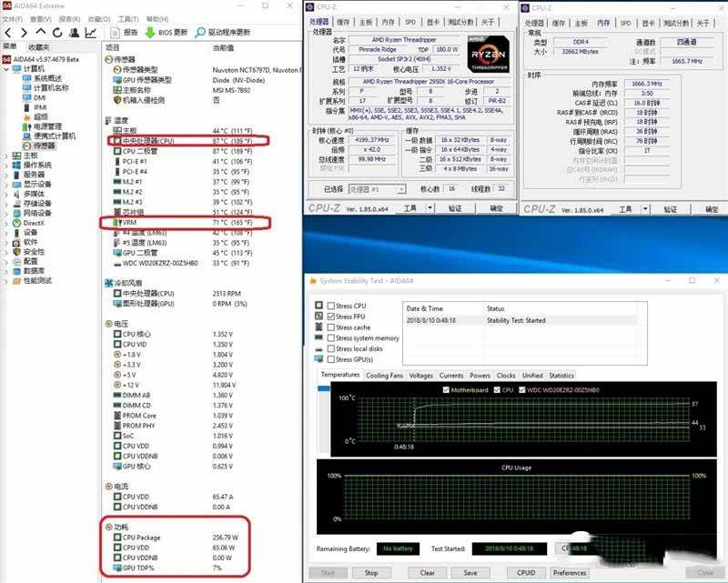Open the SPD tab in left CPU-Z window
The height and width of the screenshot is (583, 728).
pos(410,22)
